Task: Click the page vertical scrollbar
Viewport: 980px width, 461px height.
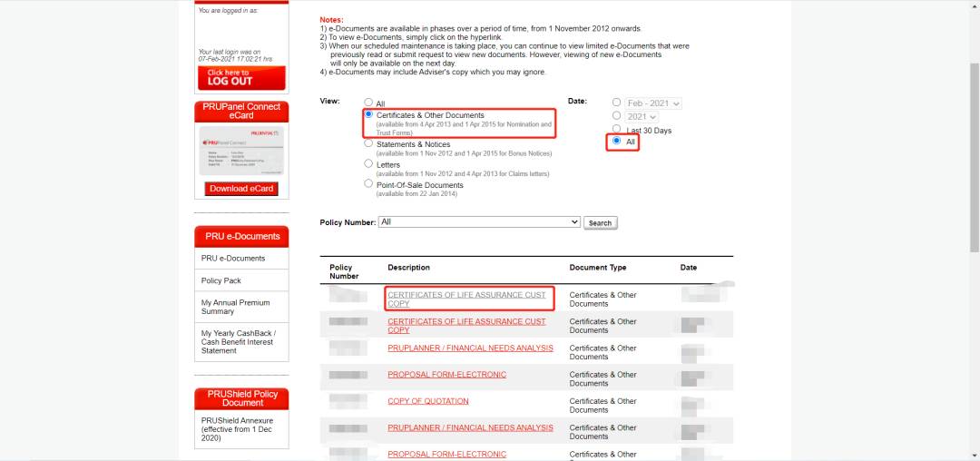Action: (x=974, y=163)
